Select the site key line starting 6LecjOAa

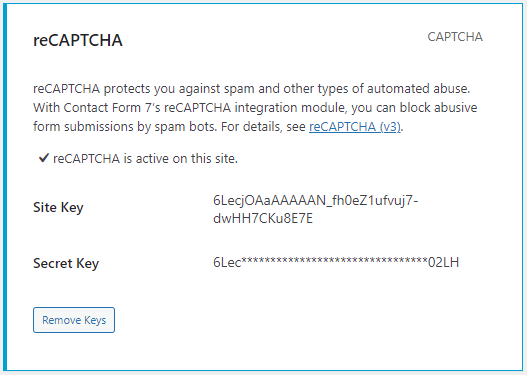(x=316, y=201)
